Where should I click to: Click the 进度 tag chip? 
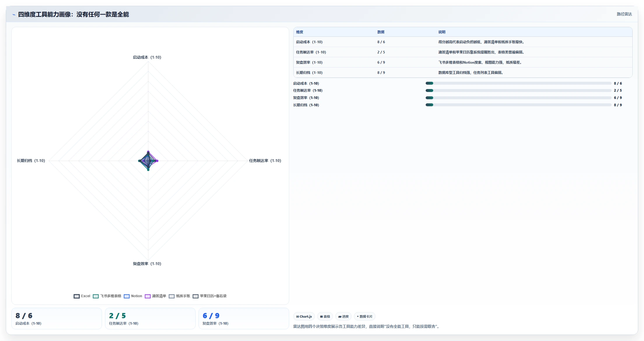click(343, 316)
